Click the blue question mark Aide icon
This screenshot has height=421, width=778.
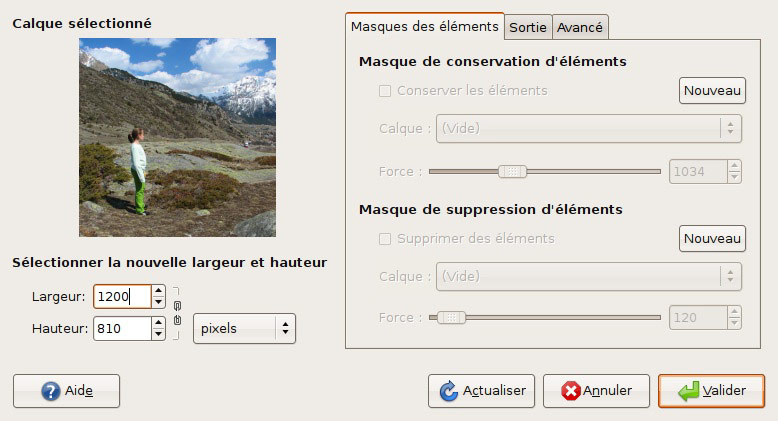coord(51,391)
